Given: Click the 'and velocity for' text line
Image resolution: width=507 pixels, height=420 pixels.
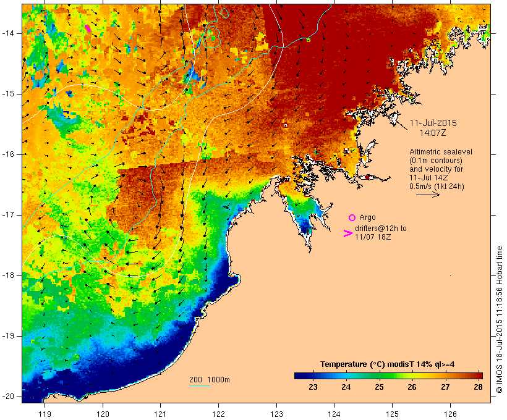Looking at the screenshot, I should [x=436, y=169].
